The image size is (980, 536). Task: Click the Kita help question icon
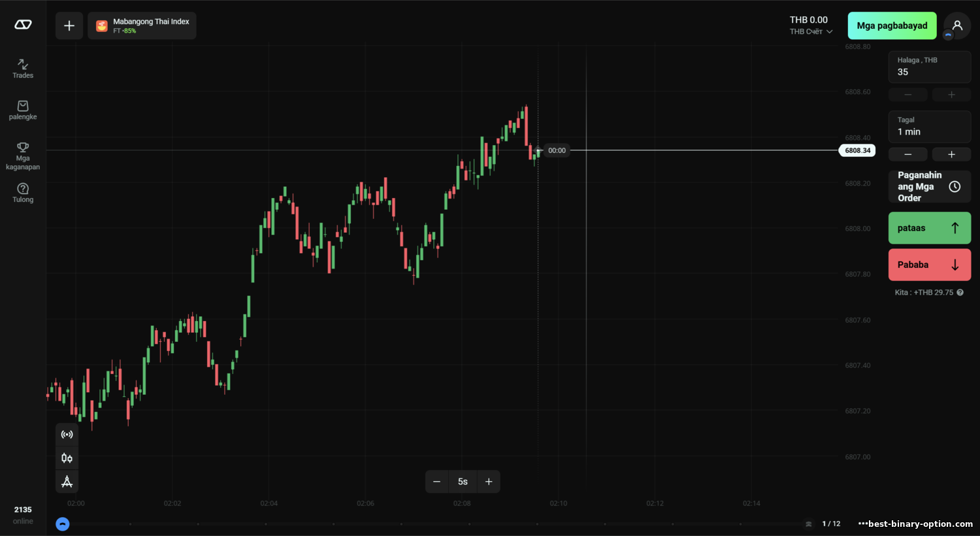tap(960, 292)
